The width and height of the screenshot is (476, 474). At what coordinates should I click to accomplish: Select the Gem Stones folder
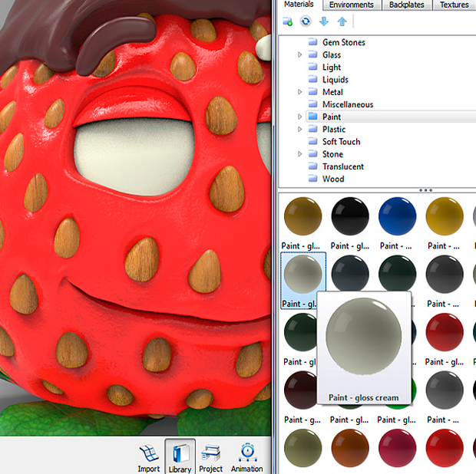(x=343, y=43)
